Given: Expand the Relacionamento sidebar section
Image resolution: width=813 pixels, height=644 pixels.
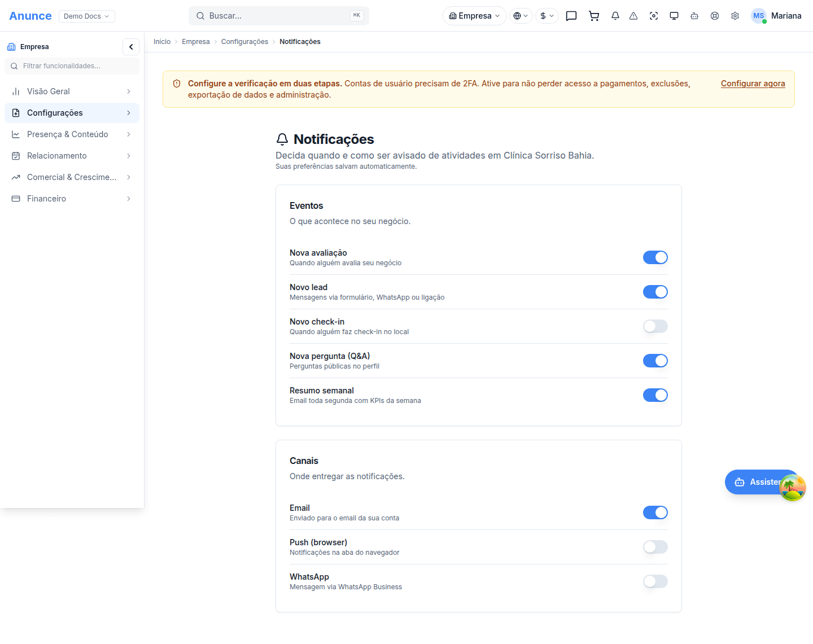Looking at the screenshot, I should pyautogui.click(x=72, y=156).
